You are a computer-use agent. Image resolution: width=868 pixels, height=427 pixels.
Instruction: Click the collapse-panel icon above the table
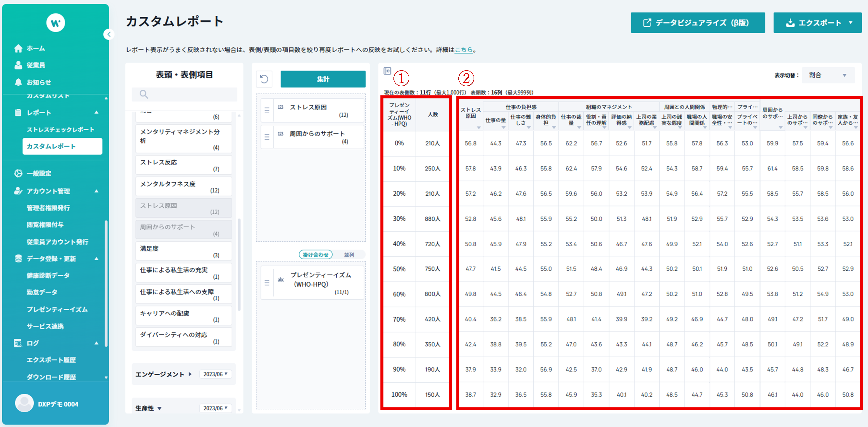387,71
